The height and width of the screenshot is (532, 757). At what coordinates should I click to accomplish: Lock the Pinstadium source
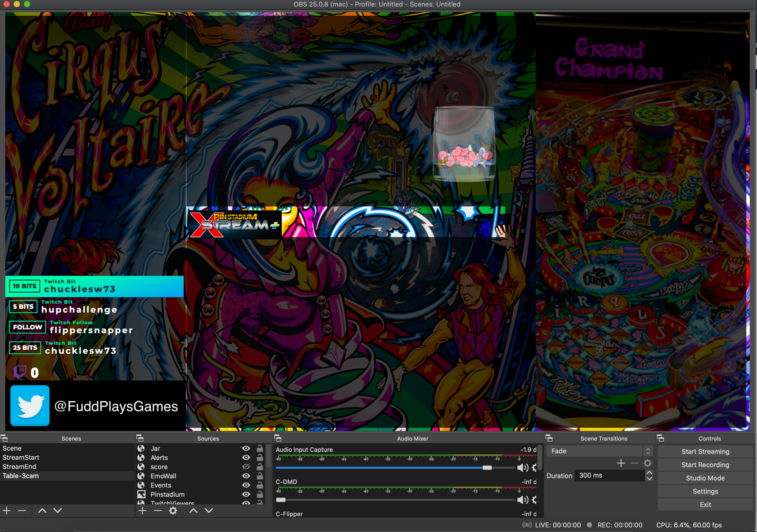pyautogui.click(x=260, y=494)
